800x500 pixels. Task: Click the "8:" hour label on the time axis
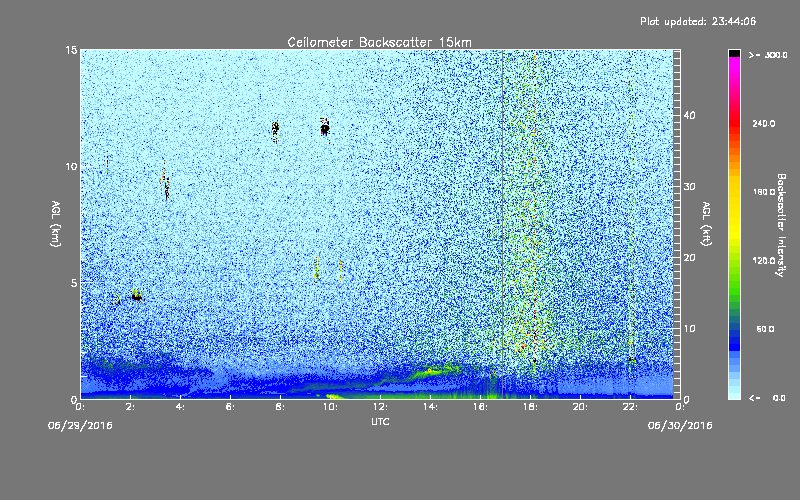281,407
